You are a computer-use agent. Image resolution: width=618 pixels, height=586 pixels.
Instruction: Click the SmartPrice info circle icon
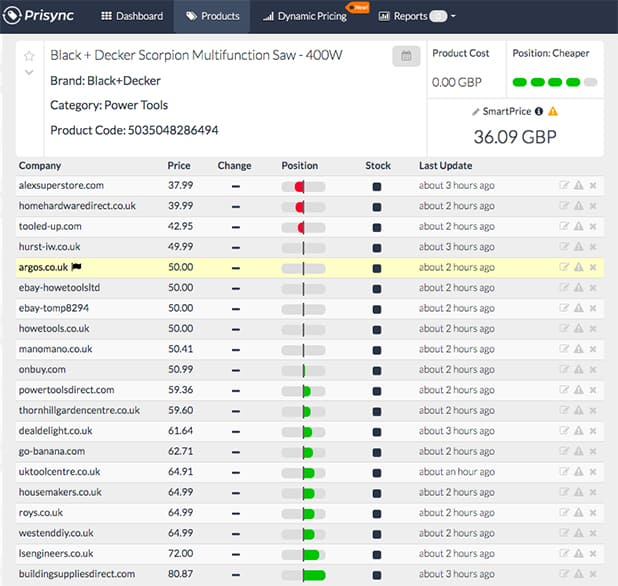pyautogui.click(x=539, y=111)
